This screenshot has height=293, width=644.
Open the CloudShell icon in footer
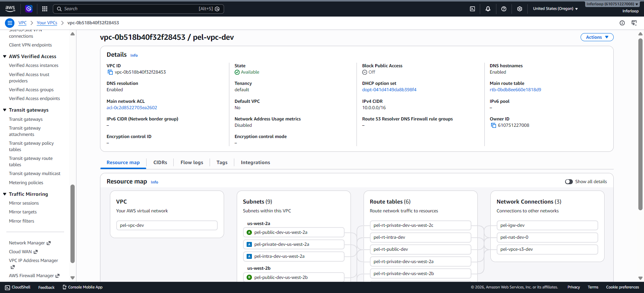tap(7, 287)
